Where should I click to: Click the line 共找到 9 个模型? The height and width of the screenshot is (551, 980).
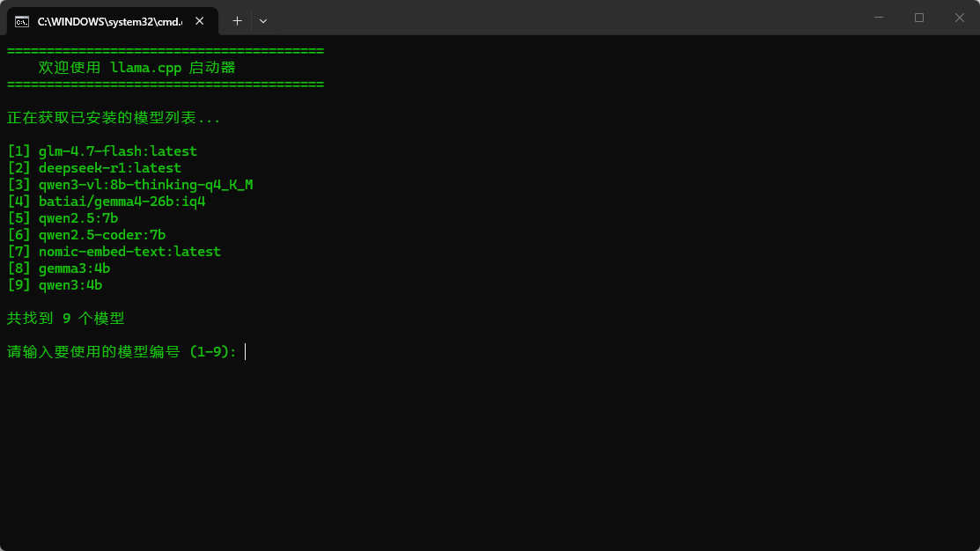click(66, 318)
